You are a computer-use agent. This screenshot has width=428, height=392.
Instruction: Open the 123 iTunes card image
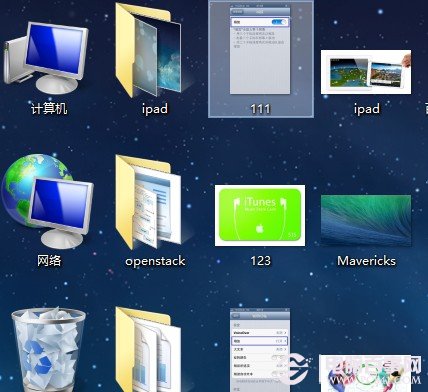coord(260,216)
